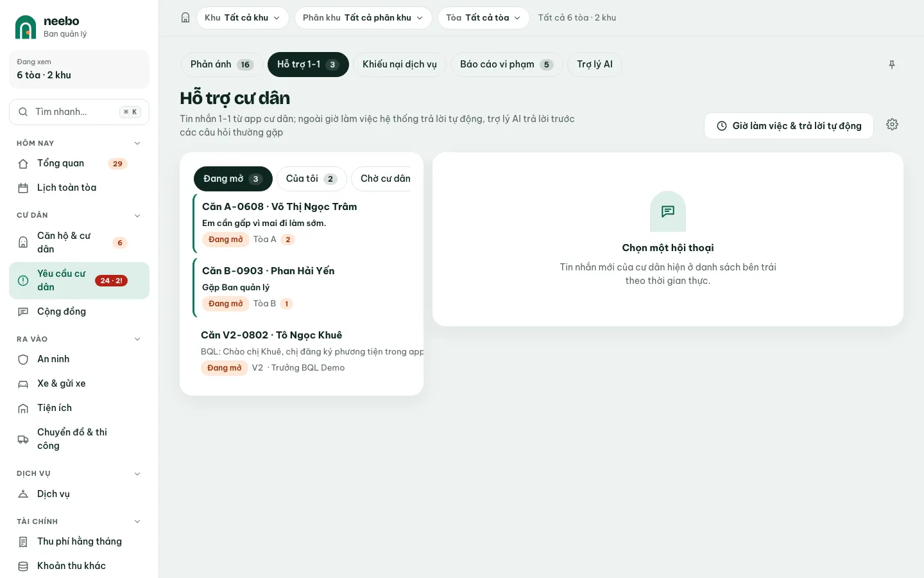Click the Tiện ích sidebar icon

pos(23,408)
